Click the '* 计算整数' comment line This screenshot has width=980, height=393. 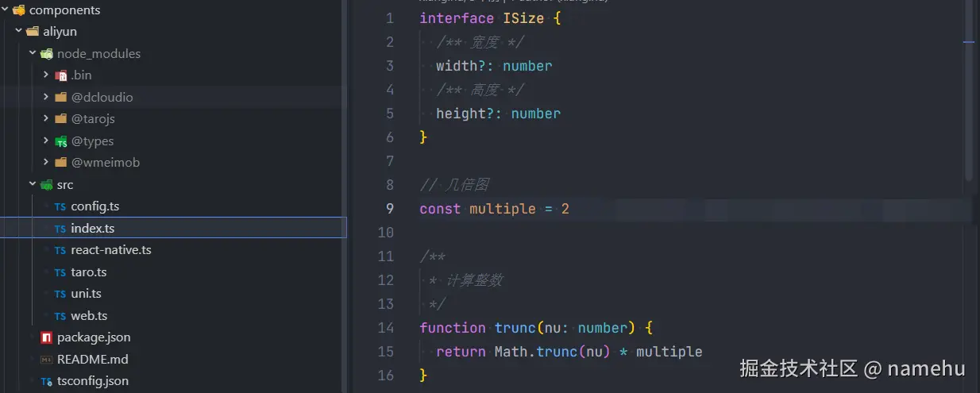click(465, 280)
